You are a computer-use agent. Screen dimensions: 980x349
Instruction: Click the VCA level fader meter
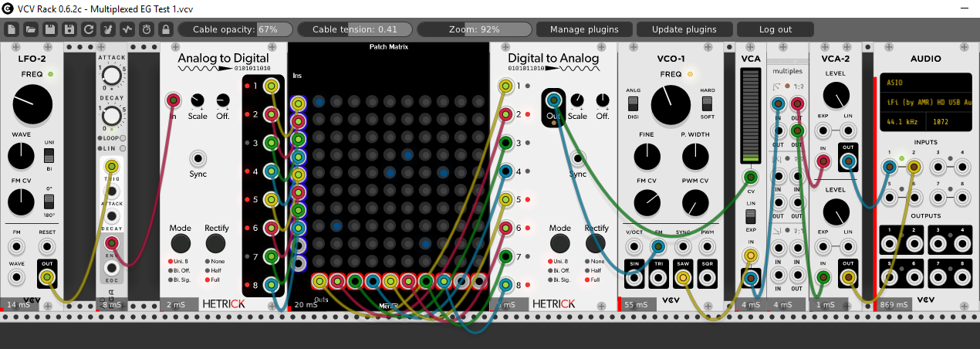(749, 115)
